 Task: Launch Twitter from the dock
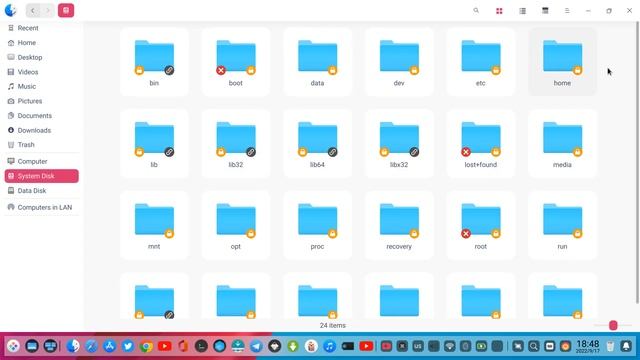(x=128, y=346)
